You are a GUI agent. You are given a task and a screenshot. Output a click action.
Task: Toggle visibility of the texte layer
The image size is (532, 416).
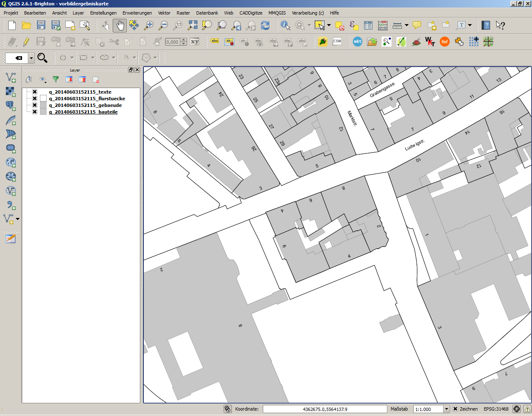pyautogui.click(x=35, y=92)
